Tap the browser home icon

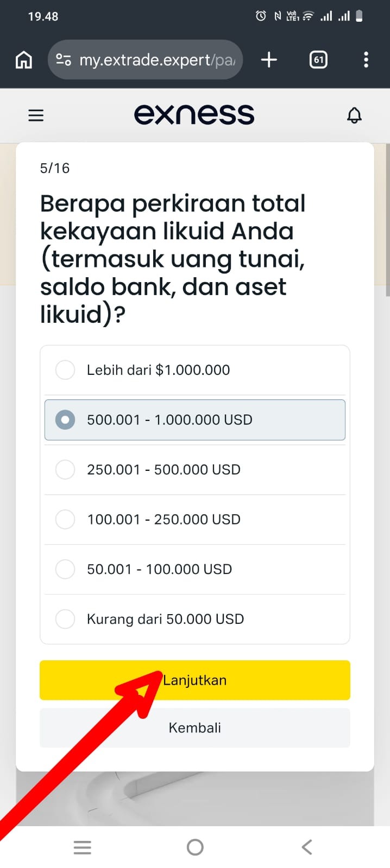coord(23,60)
